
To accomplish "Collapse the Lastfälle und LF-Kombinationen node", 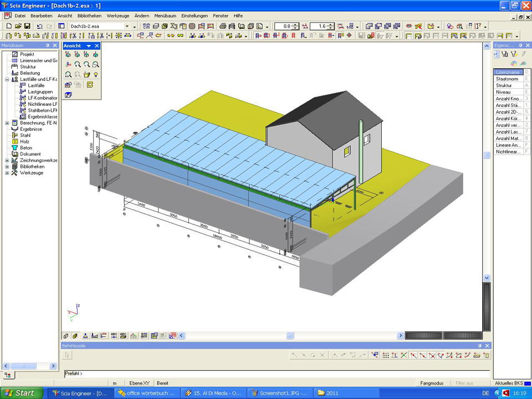I will [7, 79].
